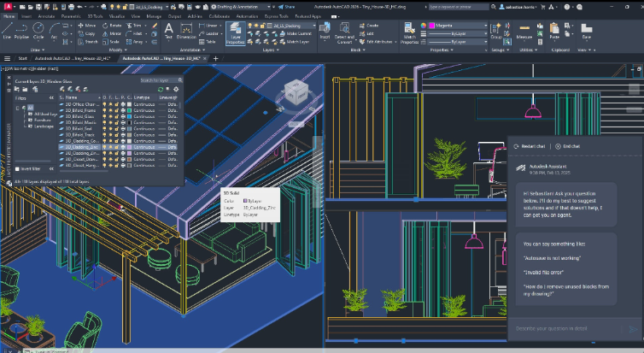Pick the Arc tool

click(x=54, y=31)
